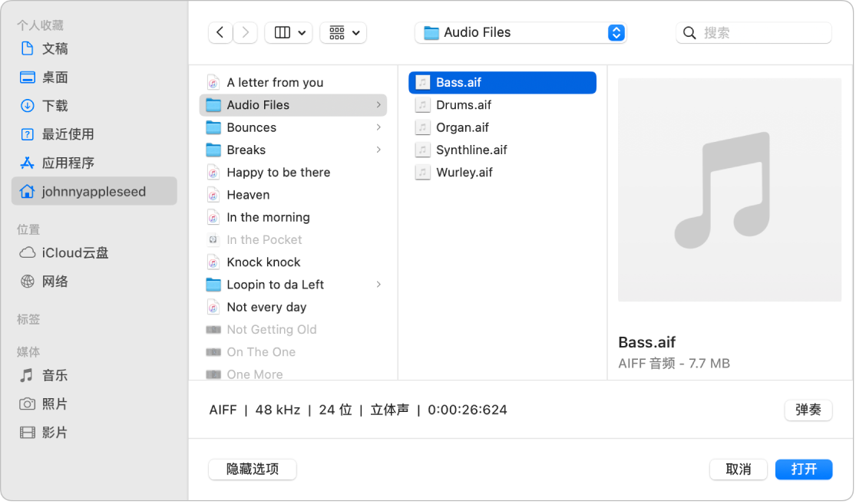Open the Audio Files location popup menu
This screenshot has width=856, height=504.
coord(521,32)
